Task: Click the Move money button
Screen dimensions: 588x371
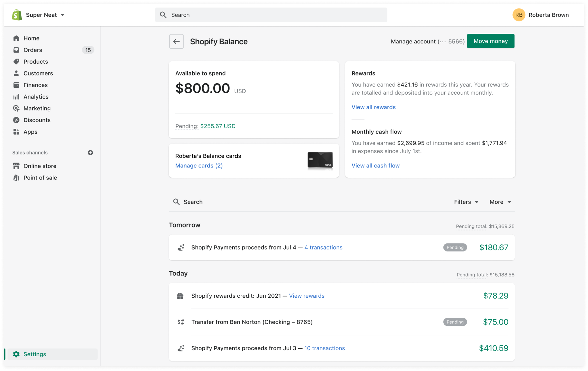Action: (x=490, y=41)
